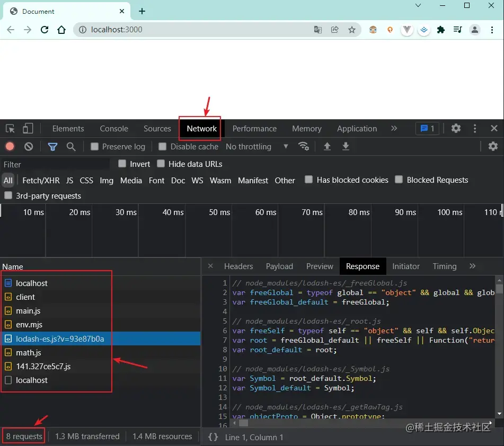504x446 pixels.
Task: View site information icon in address bar
Action: (x=83, y=30)
